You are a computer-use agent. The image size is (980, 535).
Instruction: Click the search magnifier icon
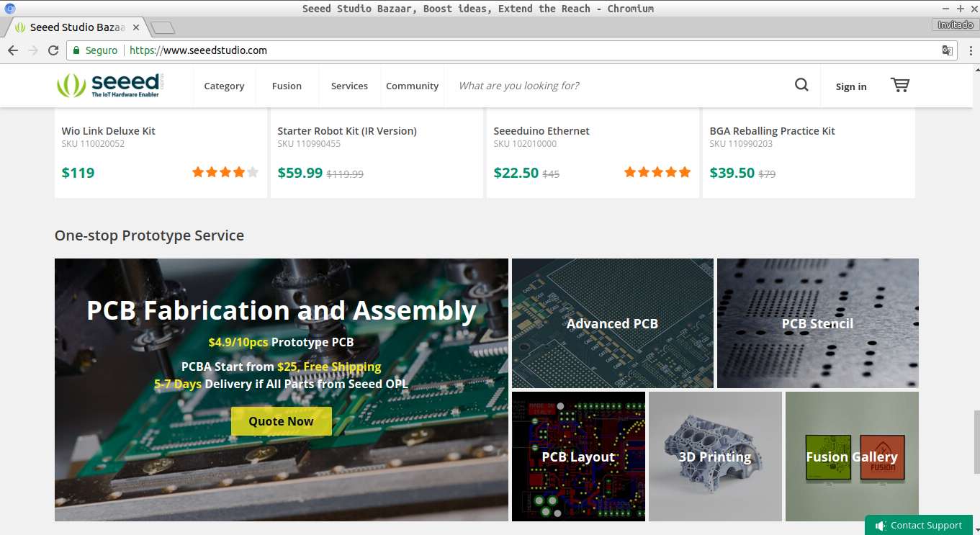[x=801, y=85]
